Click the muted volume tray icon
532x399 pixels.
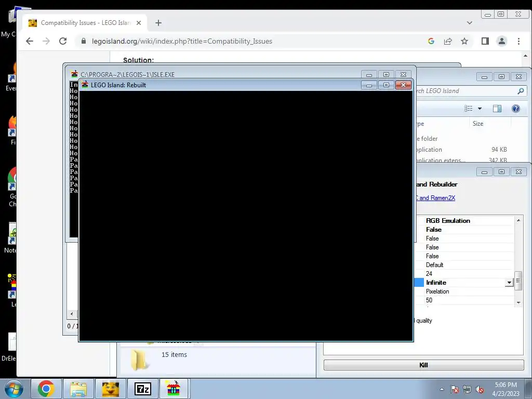click(x=480, y=389)
